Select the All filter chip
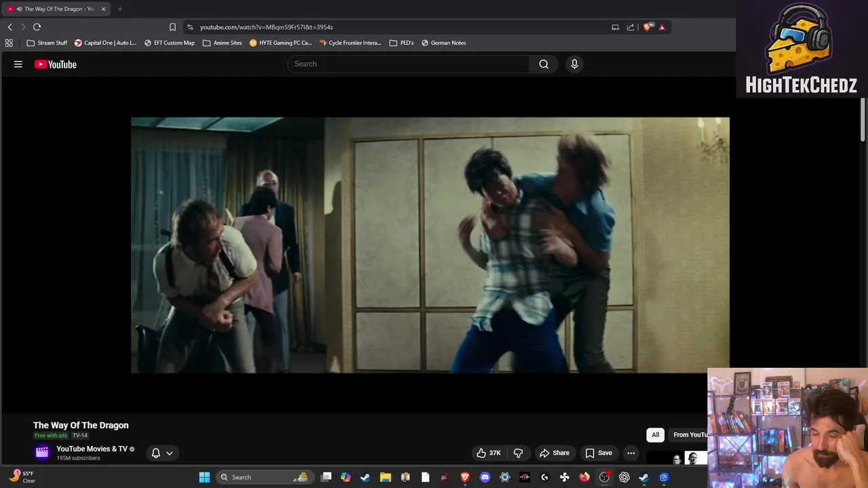This screenshot has height=488, width=868. pyautogui.click(x=655, y=434)
